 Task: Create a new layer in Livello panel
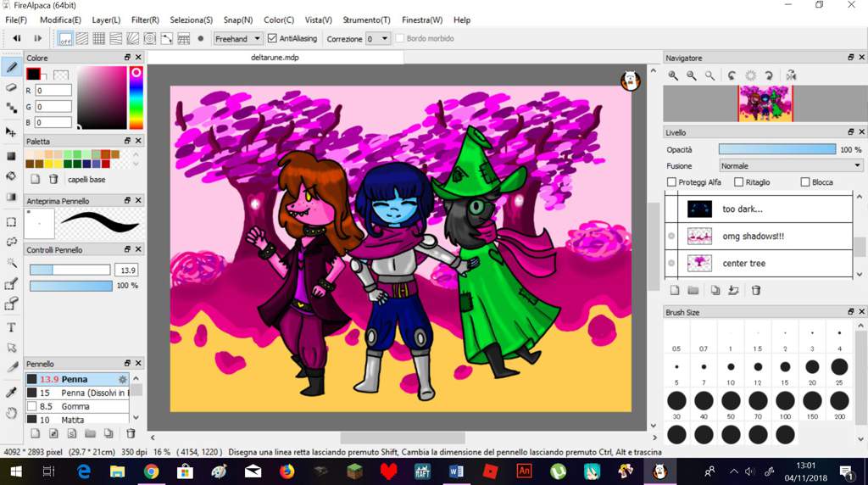[674, 290]
